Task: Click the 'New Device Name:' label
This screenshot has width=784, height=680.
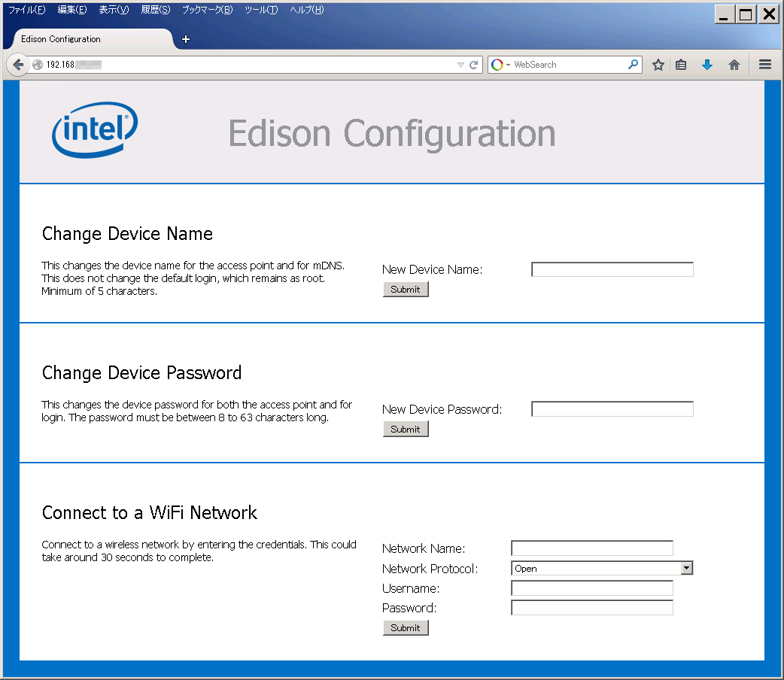Action: click(433, 269)
